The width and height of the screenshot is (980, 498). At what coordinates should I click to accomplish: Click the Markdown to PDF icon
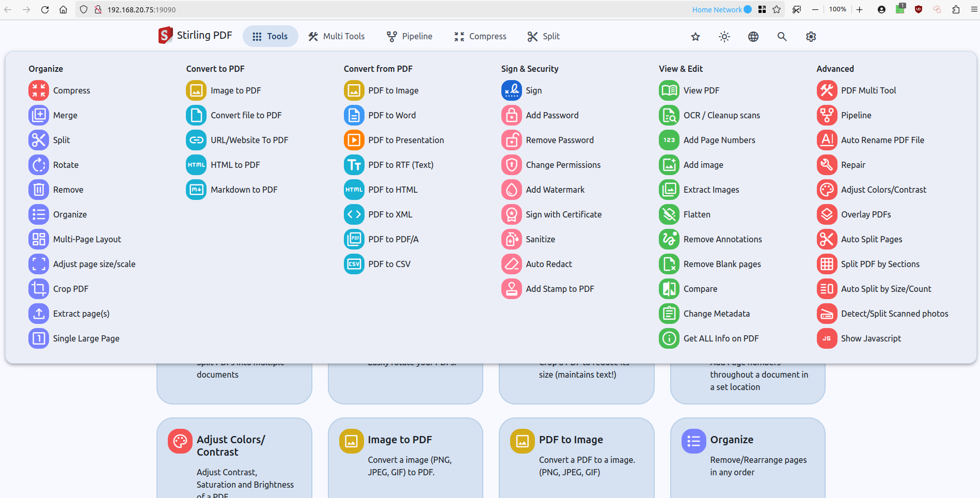click(196, 190)
